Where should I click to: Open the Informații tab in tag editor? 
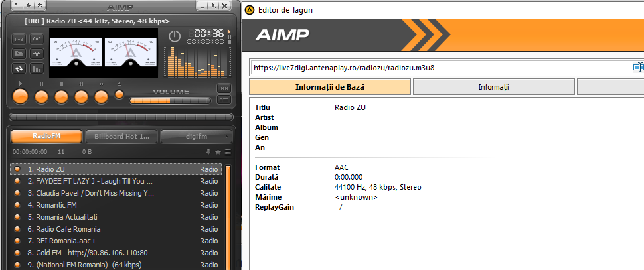[x=493, y=87]
